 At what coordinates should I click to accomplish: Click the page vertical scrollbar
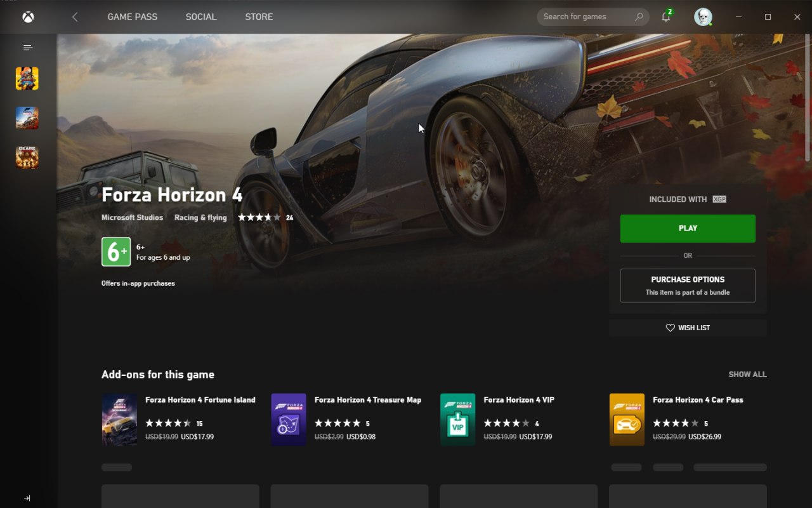point(808,98)
